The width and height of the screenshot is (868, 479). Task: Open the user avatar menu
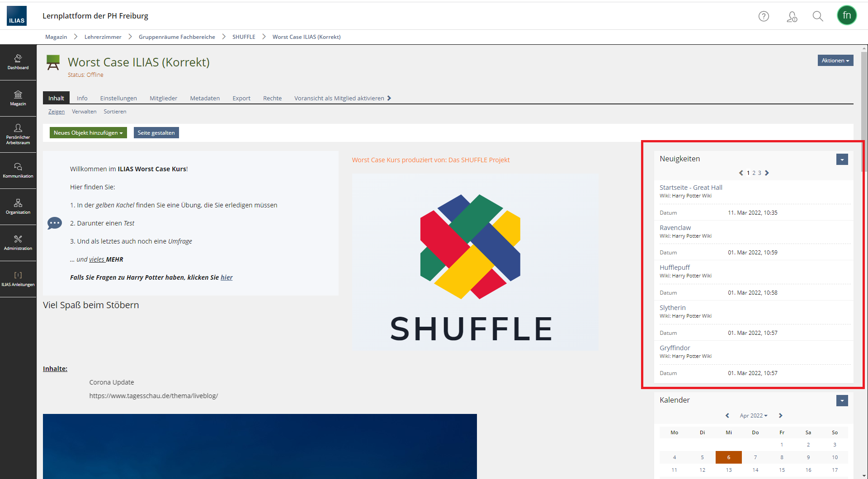(x=846, y=15)
